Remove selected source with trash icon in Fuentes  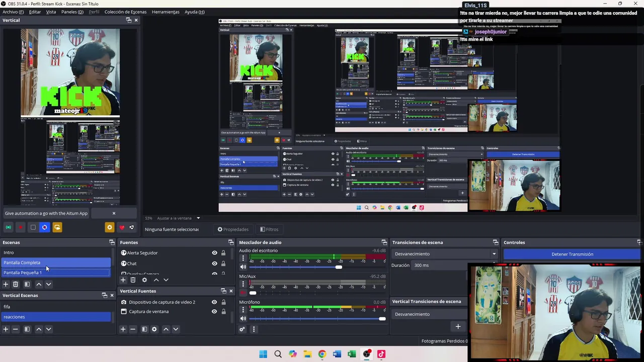(x=133, y=280)
